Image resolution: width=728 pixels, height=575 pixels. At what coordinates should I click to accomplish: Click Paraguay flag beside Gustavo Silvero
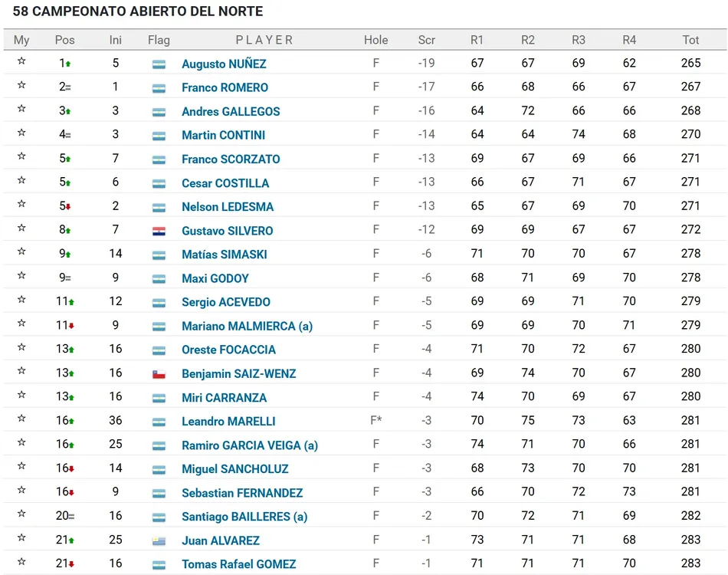[159, 231]
